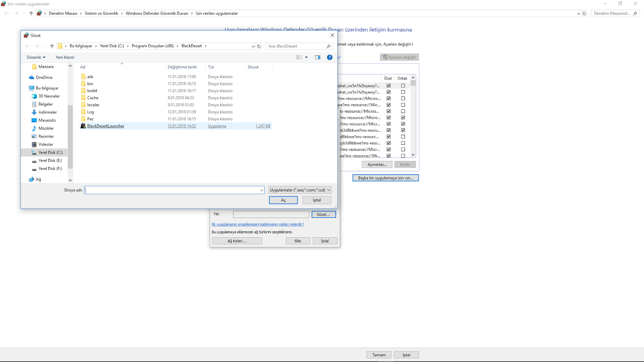This screenshot has height=362, width=644.
Task: Open help from the blue question mark
Action: [330, 58]
